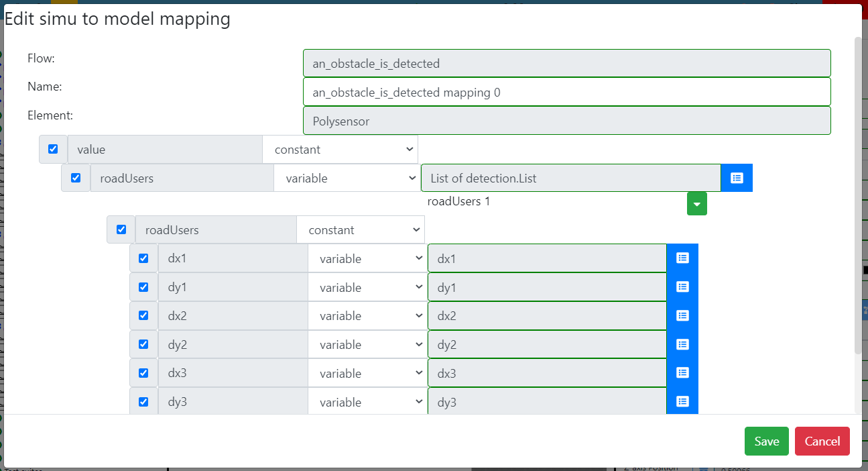
Task: Select the dy2 variable value field
Action: (x=547, y=344)
